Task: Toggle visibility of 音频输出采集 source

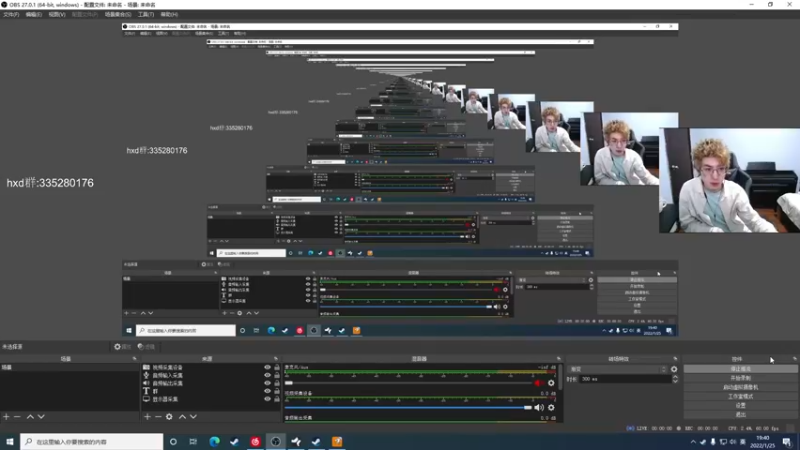Action: click(267, 383)
